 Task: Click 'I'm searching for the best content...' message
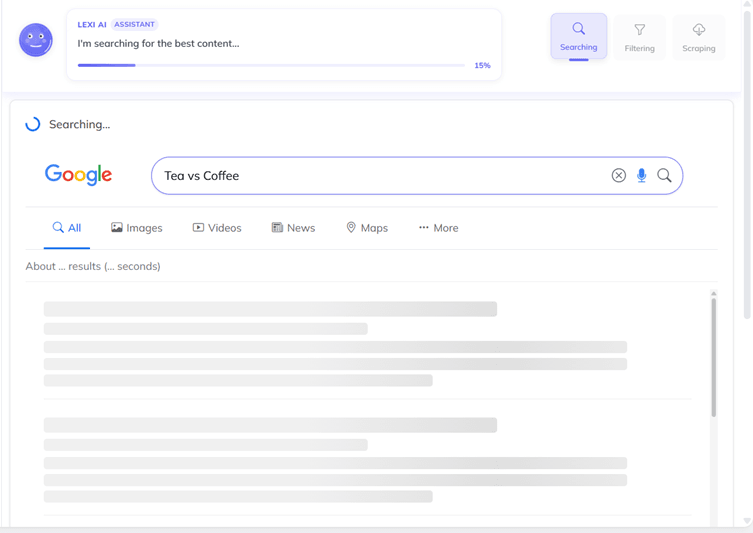[158, 44]
